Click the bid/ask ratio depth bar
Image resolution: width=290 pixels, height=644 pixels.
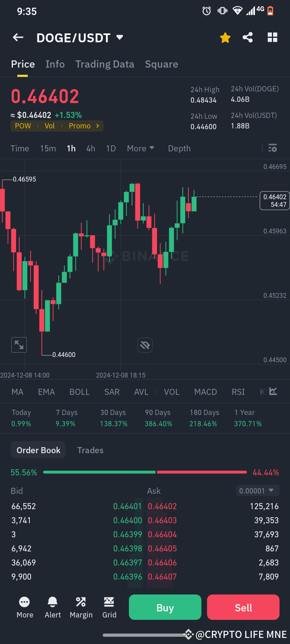point(145,472)
